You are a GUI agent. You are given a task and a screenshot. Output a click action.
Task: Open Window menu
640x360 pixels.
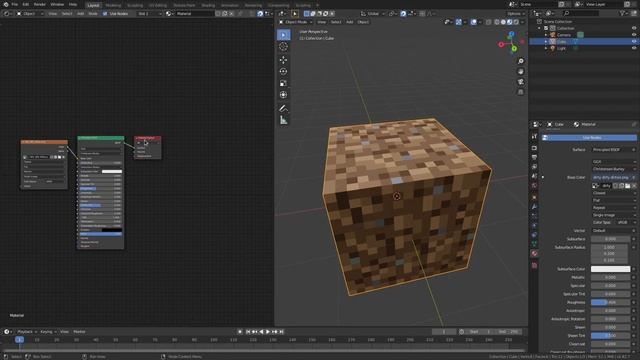[57, 4]
